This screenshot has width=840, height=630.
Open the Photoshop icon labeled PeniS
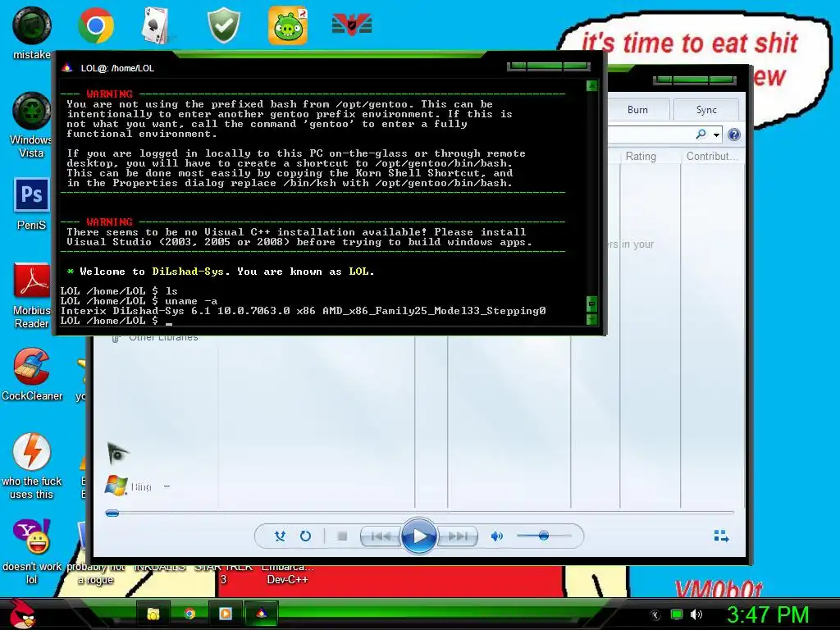coord(31,203)
